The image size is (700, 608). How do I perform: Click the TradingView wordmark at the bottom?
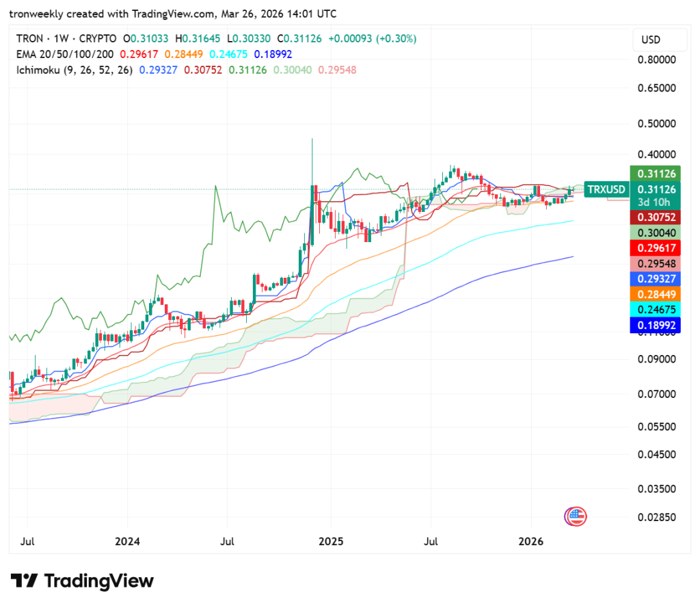click(x=99, y=581)
